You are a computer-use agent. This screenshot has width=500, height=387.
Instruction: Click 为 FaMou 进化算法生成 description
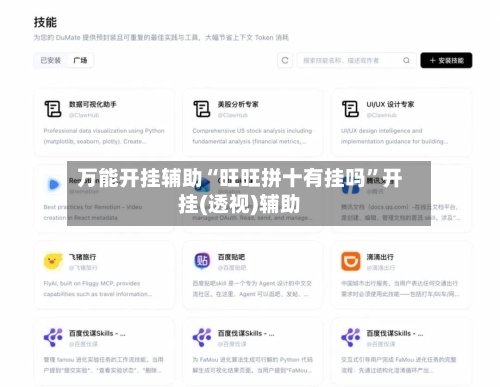(x=253, y=365)
